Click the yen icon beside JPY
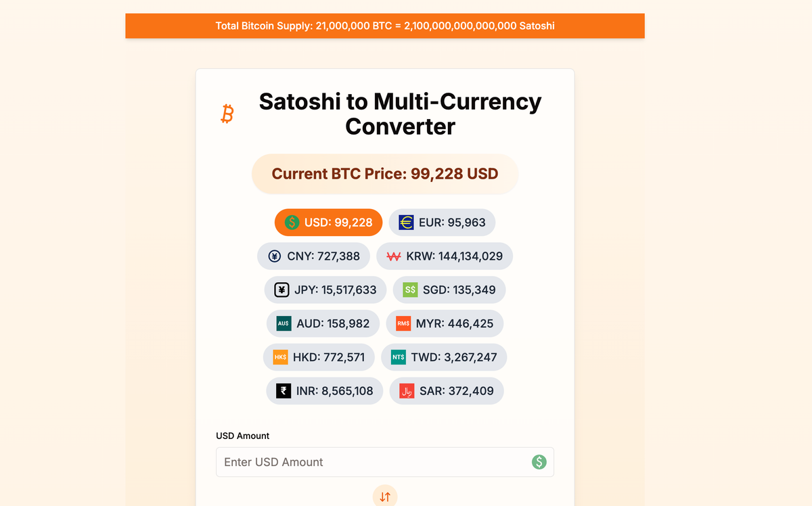812x506 pixels. [x=281, y=290]
